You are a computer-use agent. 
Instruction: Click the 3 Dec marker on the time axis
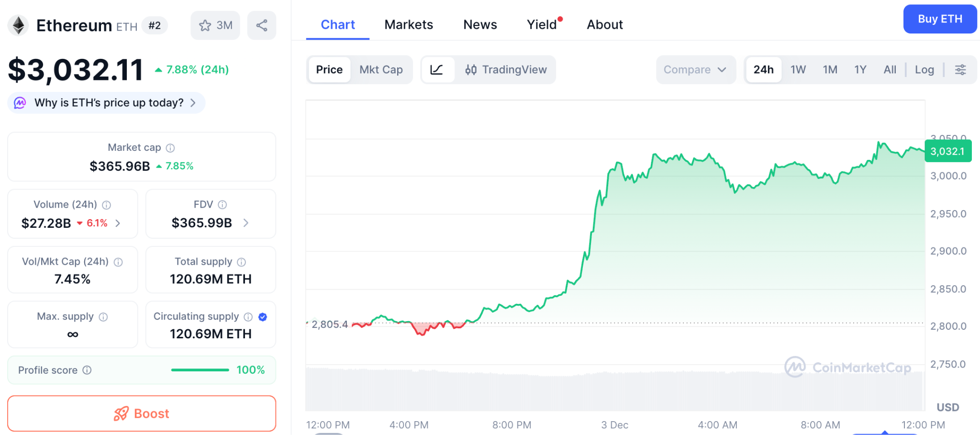[x=614, y=425]
